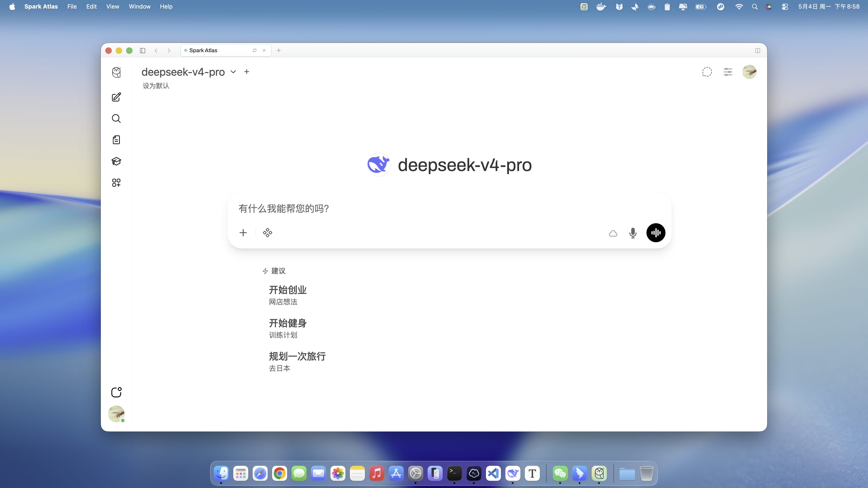This screenshot has height=488, width=868.
Task: Click the cloud icon in the input box
Action: tap(613, 233)
